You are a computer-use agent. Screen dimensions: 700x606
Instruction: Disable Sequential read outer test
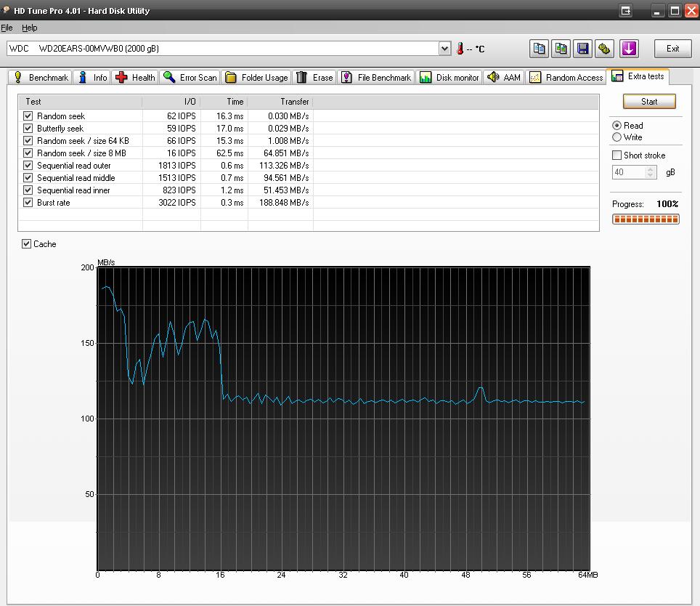click(28, 165)
